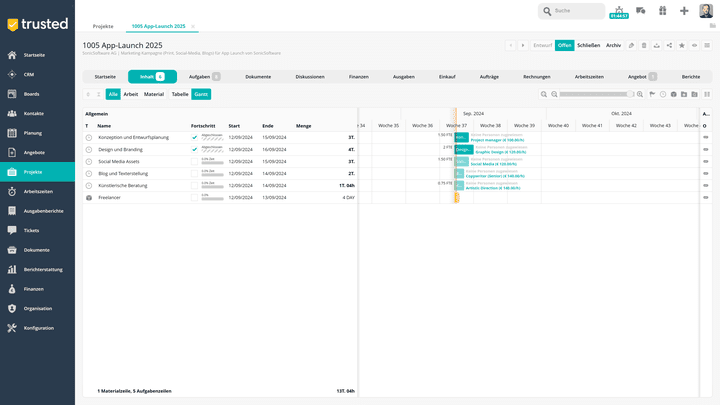Open Arbeitszeiten in the left sidebar
This screenshot has width=720, height=405.
click(x=37, y=191)
